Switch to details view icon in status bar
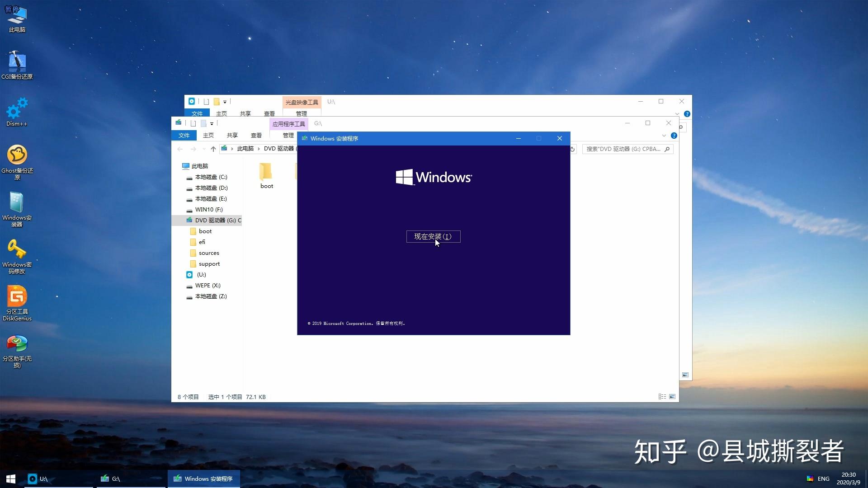Image resolution: width=868 pixels, height=488 pixels. pyautogui.click(x=662, y=396)
